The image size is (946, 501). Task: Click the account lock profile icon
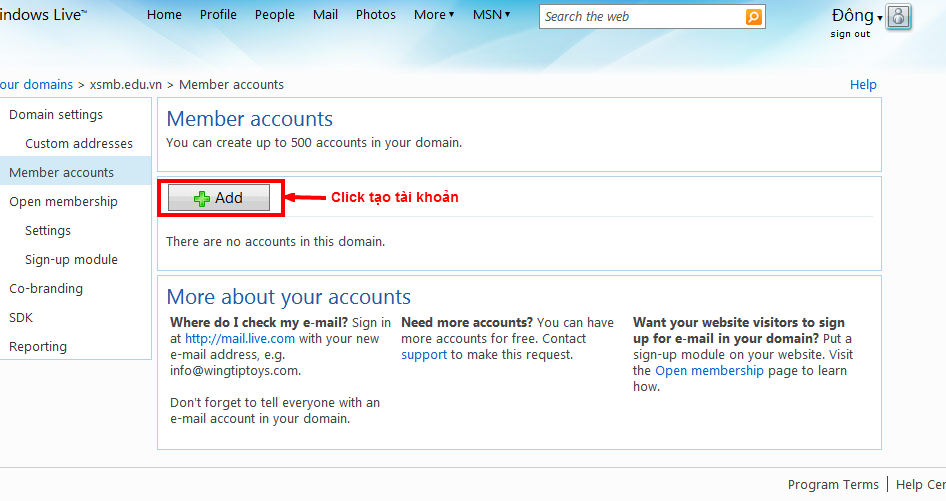tap(898, 17)
